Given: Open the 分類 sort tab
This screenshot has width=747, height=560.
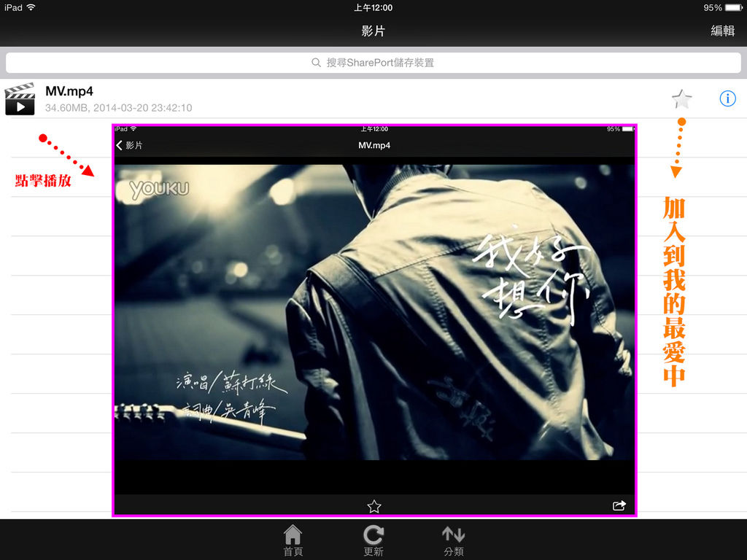Looking at the screenshot, I should pyautogui.click(x=454, y=540).
